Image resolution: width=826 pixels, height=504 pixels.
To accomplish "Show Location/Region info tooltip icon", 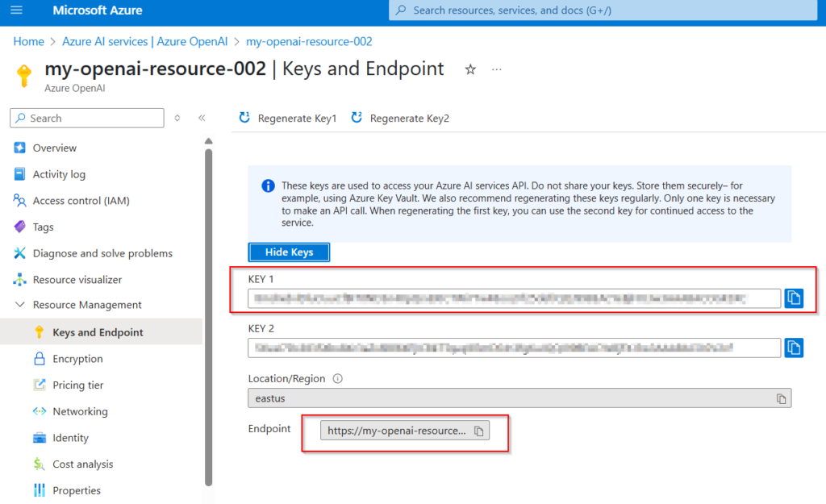I will (338, 379).
